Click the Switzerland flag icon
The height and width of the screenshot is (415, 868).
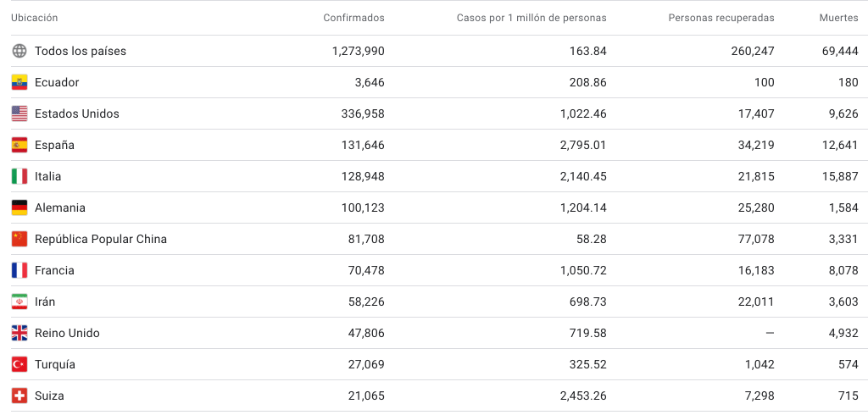19,396
